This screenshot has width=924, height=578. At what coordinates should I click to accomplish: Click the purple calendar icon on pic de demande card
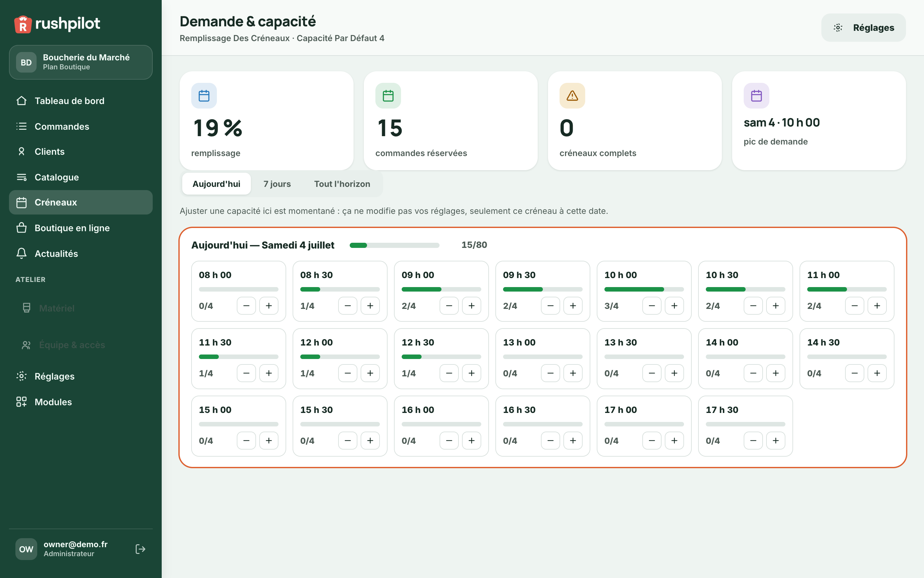click(x=756, y=96)
